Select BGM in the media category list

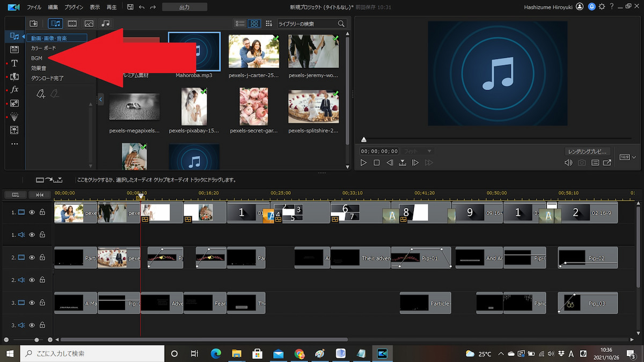(36, 58)
